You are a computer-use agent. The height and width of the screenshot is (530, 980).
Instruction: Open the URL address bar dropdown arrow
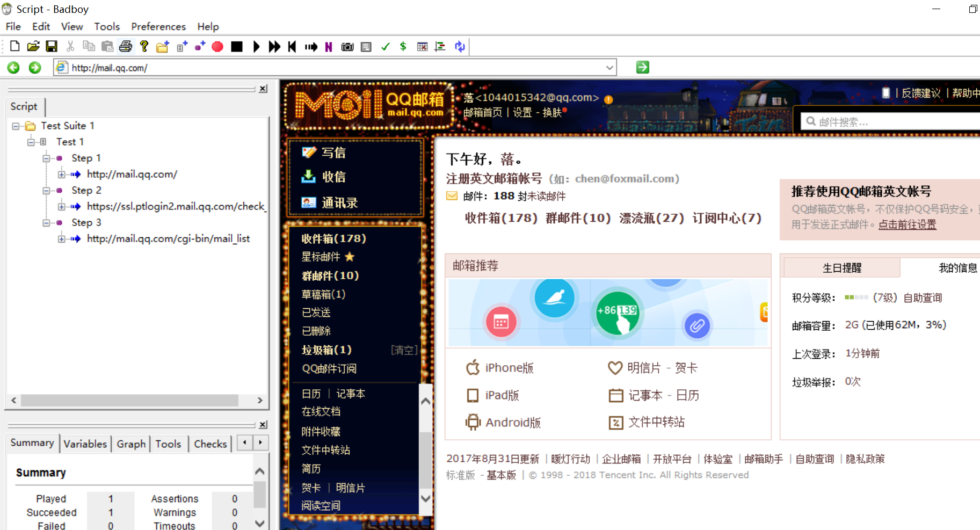click(609, 68)
